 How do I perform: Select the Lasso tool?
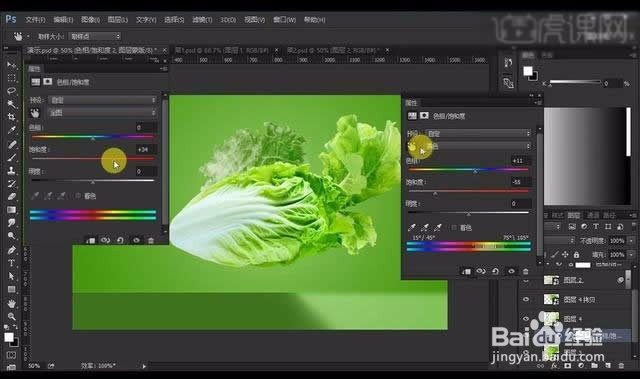click(x=11, y=91)
